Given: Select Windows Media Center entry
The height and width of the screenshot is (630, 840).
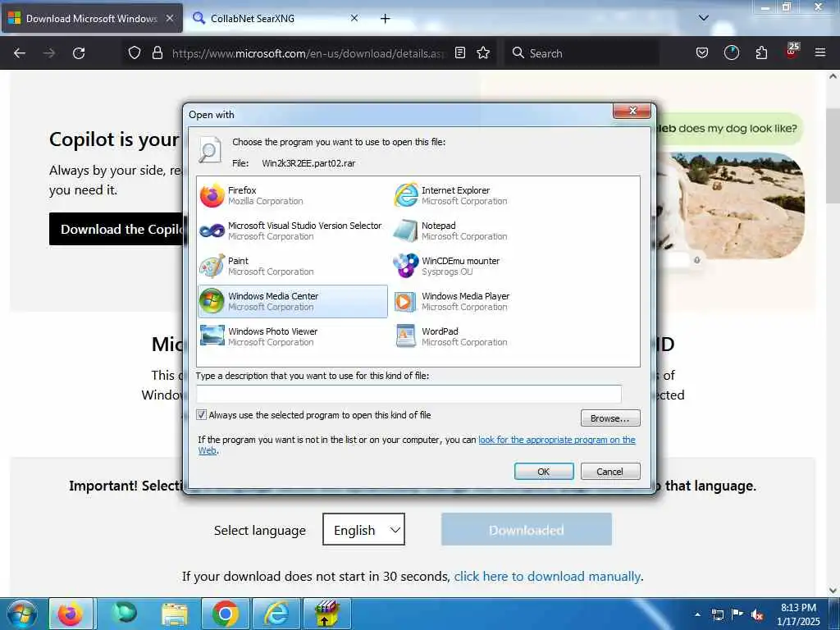Looking at the screenshot, I should click(x=292, y=302).
